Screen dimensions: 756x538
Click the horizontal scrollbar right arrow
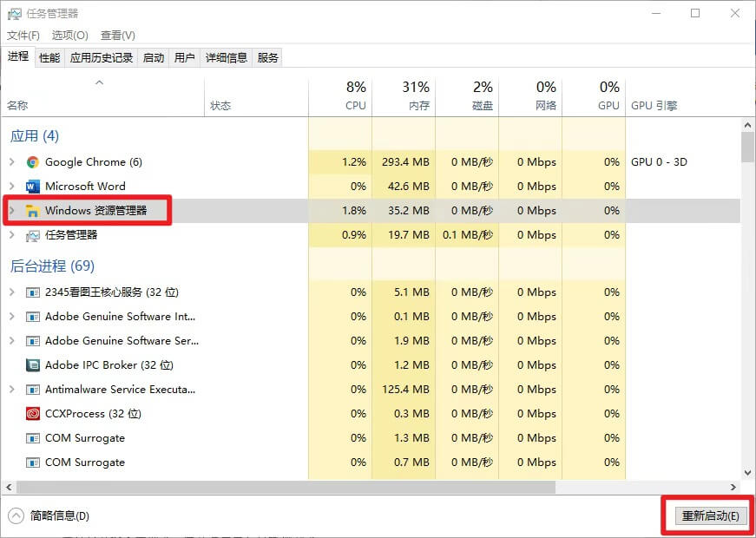[x=733, y=488]
